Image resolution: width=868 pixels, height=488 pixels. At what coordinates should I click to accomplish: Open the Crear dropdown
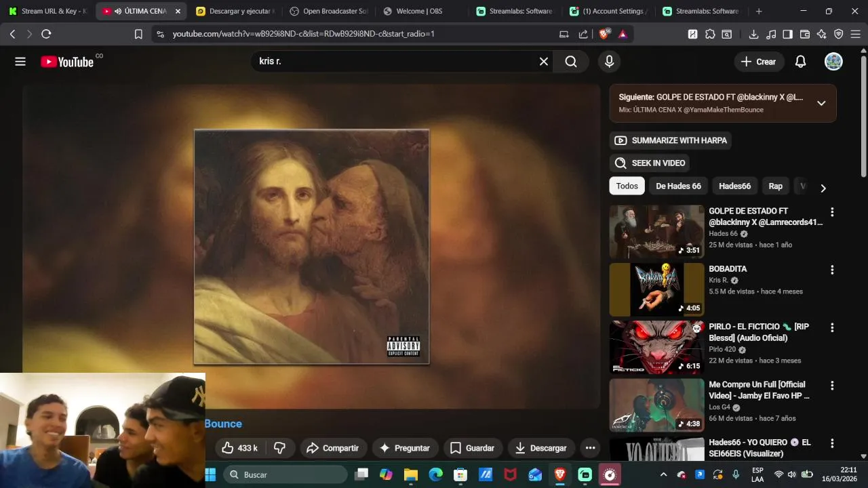click(x=758, y=62)
